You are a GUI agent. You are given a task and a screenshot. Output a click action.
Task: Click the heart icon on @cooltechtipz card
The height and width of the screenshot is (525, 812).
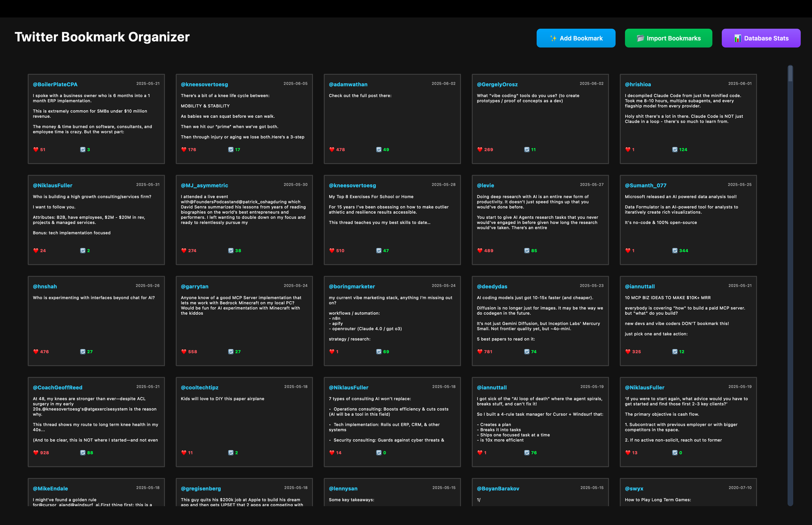[184, 453]
